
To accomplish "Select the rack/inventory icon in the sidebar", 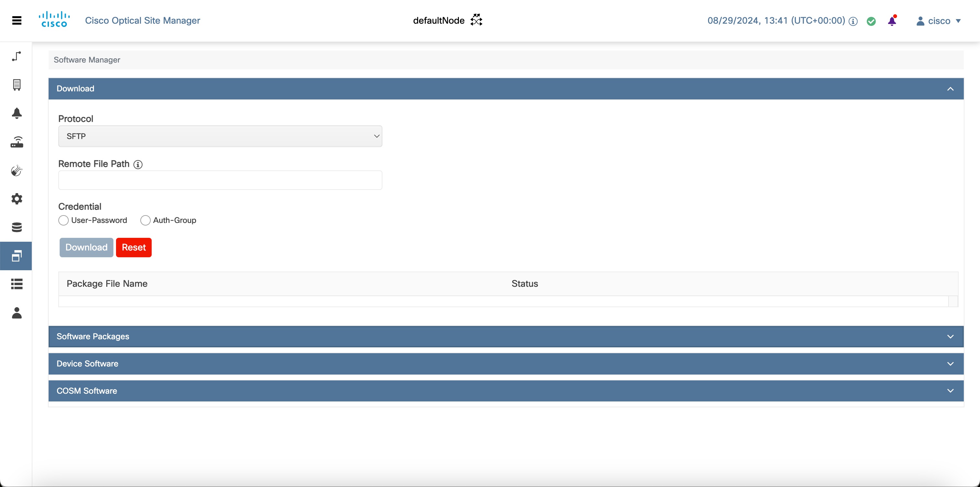I will (16, 85).
